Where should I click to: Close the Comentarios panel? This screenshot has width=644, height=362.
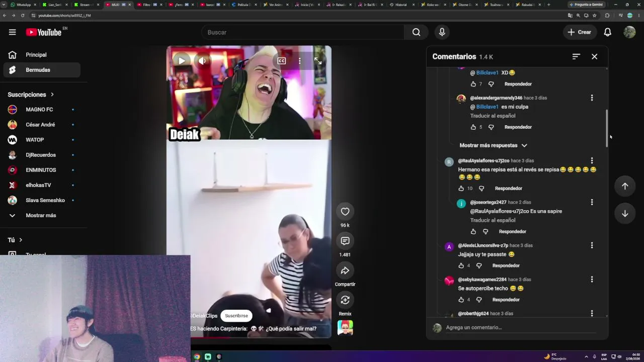[594, 57]
